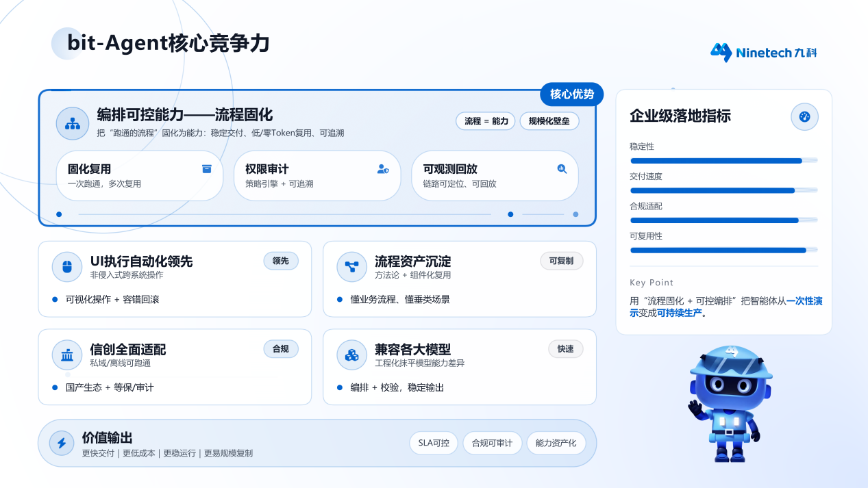The width and height of the screenshot is (868, 488).
Task: Click the cubes icon beside 兼容各大模型
Action: (351, 355)
